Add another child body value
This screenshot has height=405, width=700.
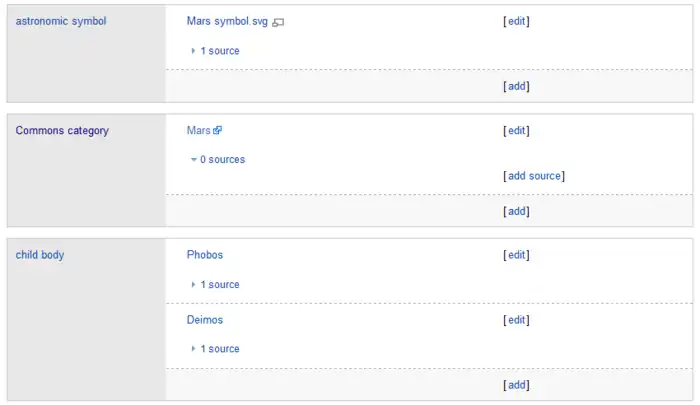click(516, 385)
